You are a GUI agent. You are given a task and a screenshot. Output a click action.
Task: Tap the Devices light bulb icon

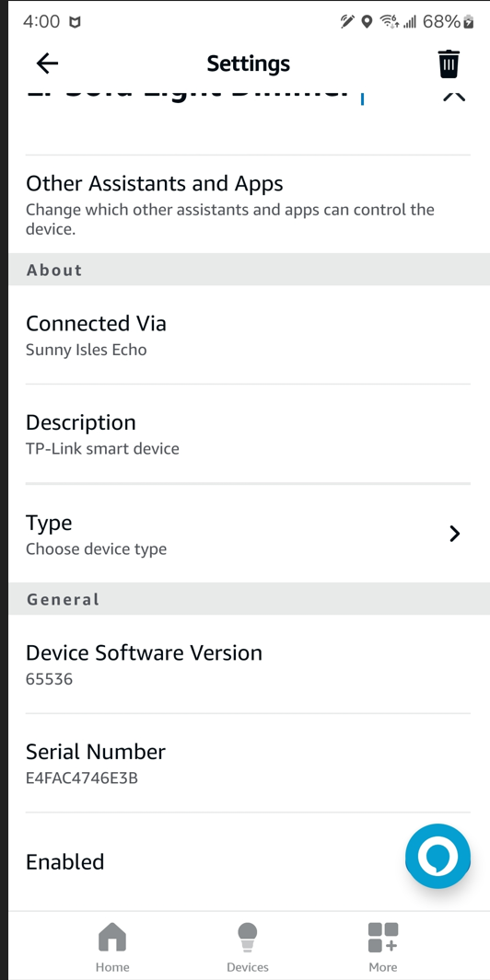pos(247,937)
